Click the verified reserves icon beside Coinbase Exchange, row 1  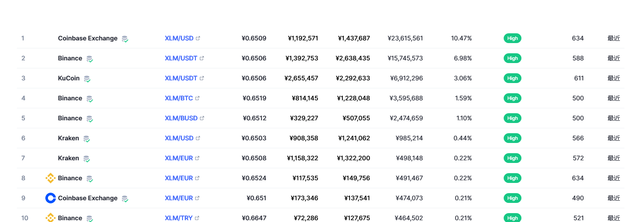(125, 39)
